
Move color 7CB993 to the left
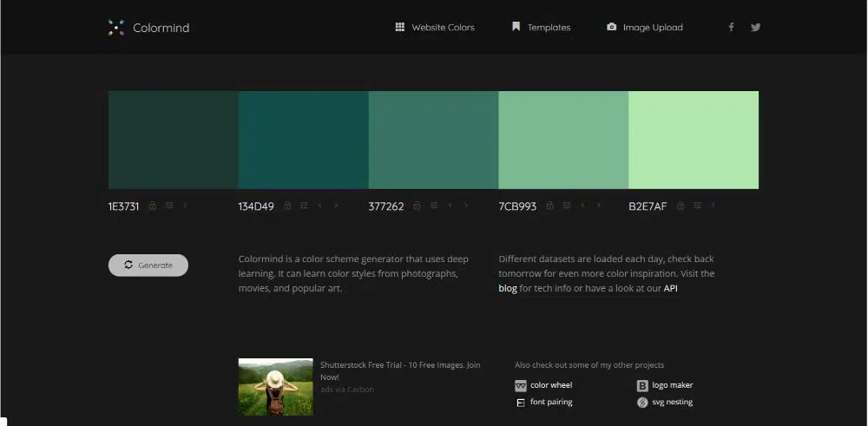click(582, 206)
